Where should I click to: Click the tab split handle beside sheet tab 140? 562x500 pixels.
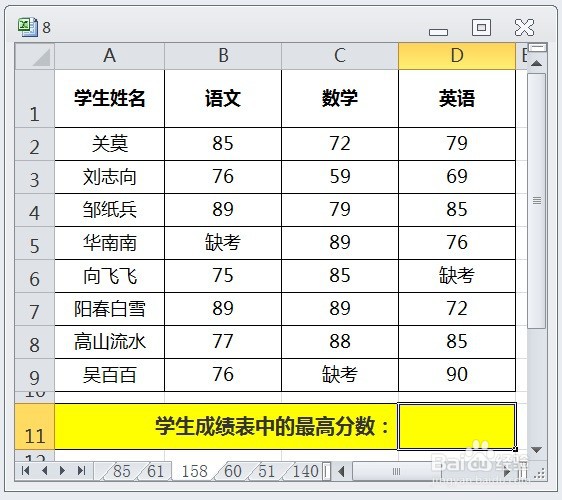coord(326,471)
